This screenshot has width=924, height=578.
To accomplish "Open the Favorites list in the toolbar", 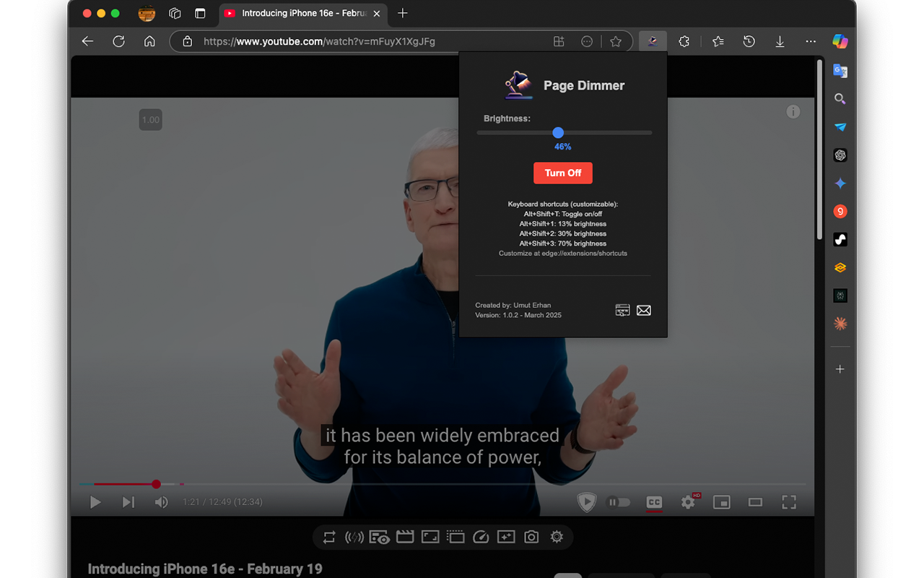I will (718, 42).
